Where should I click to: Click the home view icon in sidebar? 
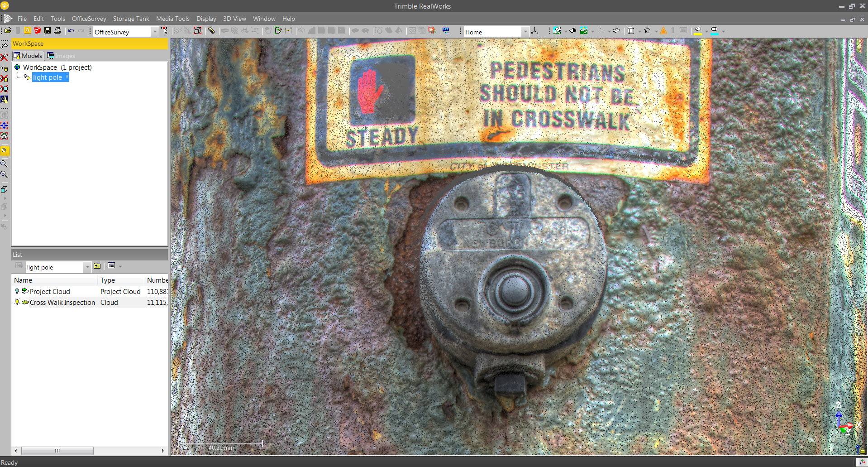coord(4,136)
